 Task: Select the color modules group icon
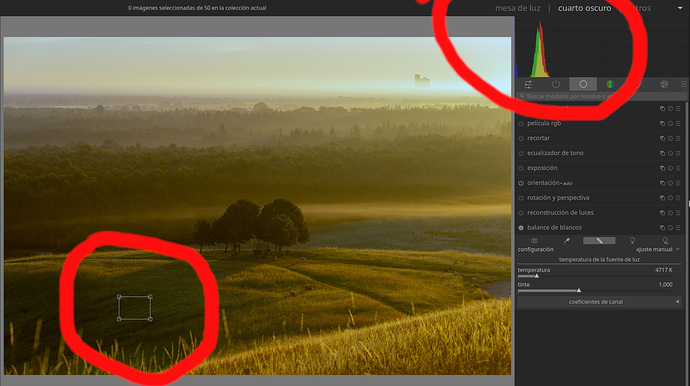click(610, 84)
